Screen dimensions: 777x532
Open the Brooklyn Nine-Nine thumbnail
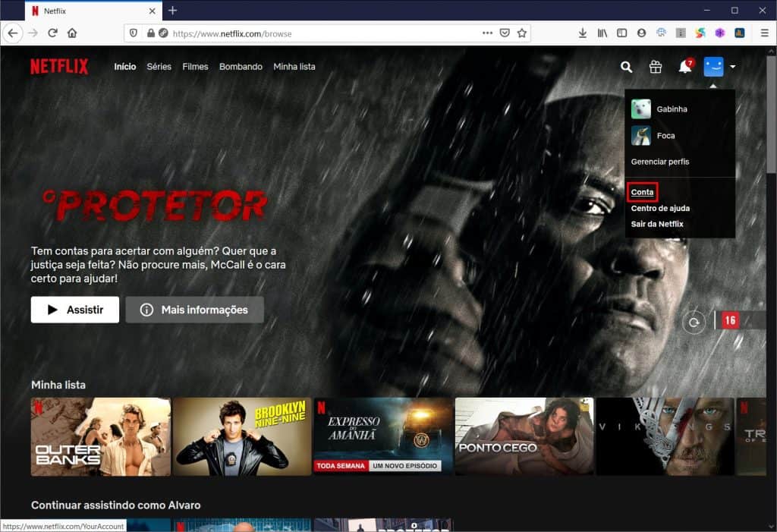242,436
